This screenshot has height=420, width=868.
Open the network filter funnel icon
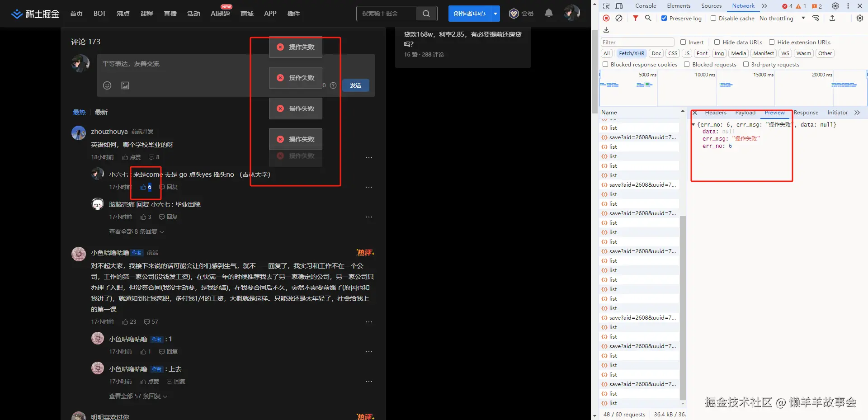click(635, 18)
